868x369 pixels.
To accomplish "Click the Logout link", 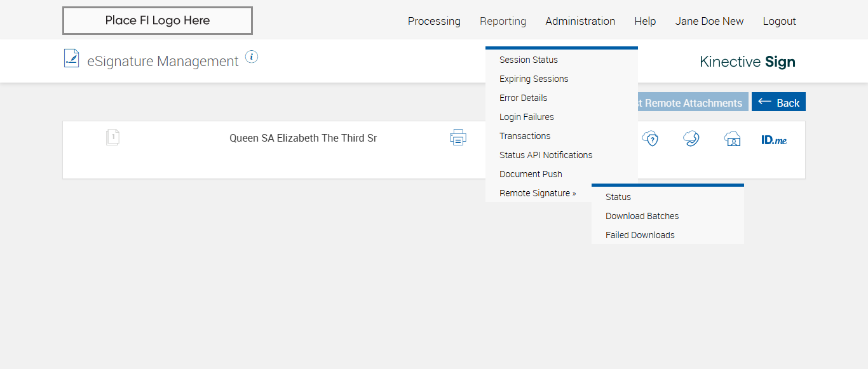I will point(779,21).
